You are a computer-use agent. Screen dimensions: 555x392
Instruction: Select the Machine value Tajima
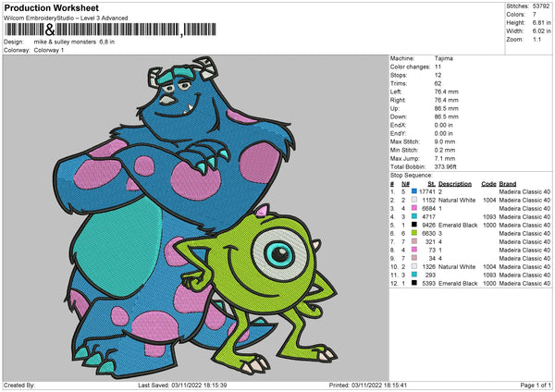click(x=443, y=58)
